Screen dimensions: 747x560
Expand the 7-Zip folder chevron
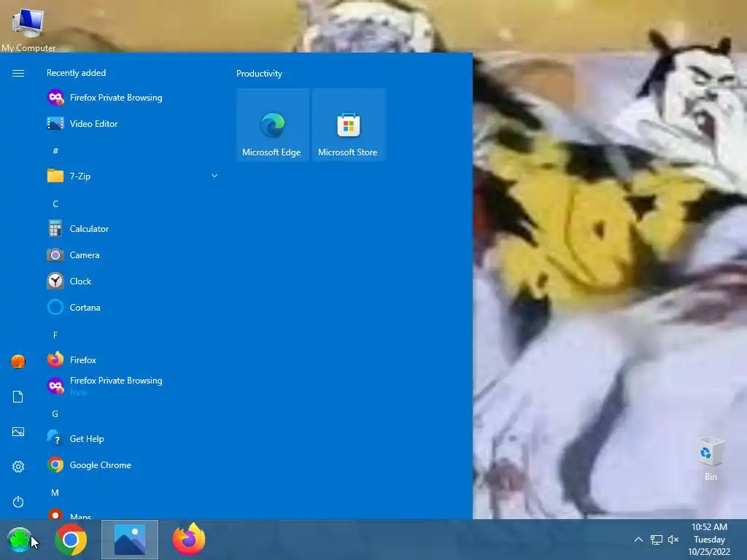[214, 176]
